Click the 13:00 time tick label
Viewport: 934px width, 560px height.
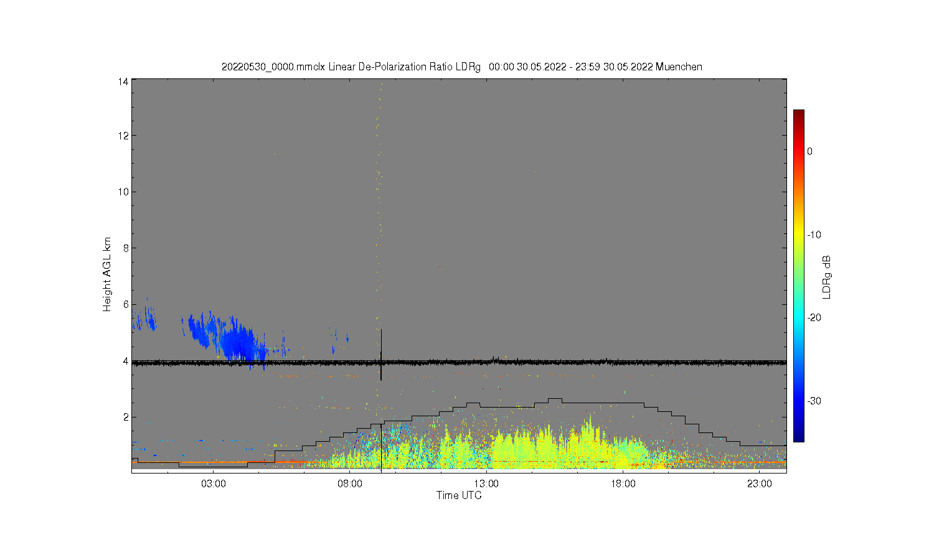coord(486,483)
